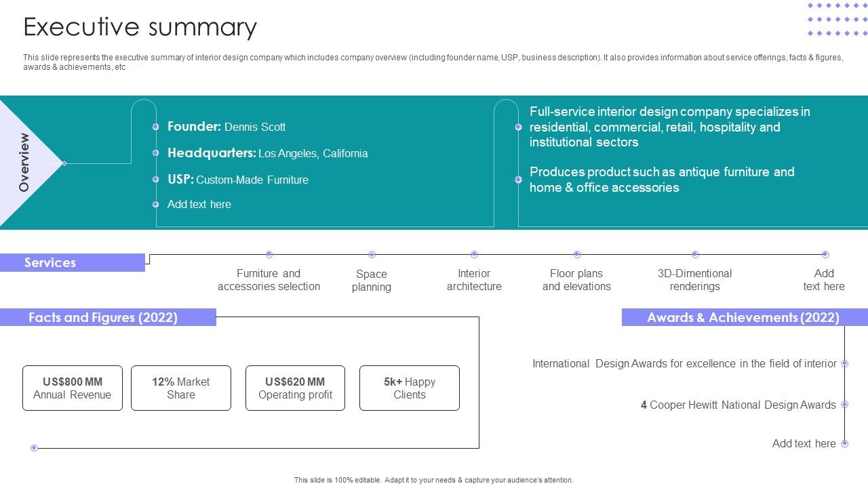Click the marker beside the Awards 'Add text here'
The image size is (868, 488).
[x=844, y=443]
